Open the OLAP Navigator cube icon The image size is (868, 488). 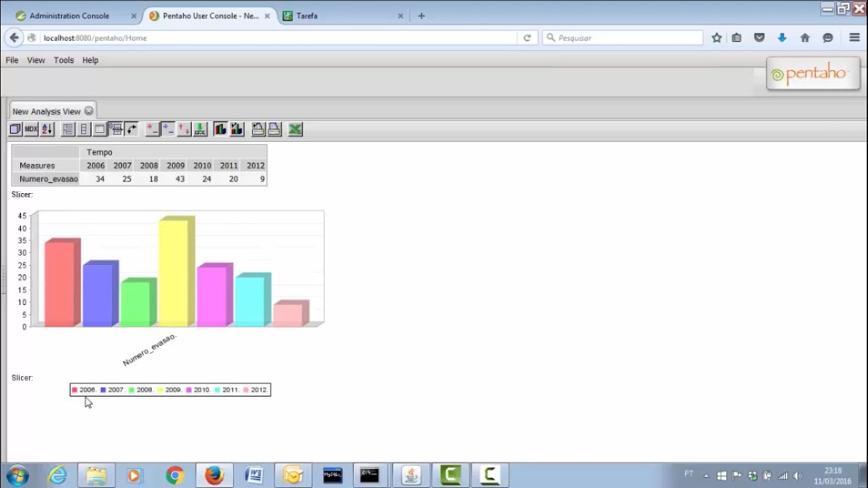coord(16,129)
